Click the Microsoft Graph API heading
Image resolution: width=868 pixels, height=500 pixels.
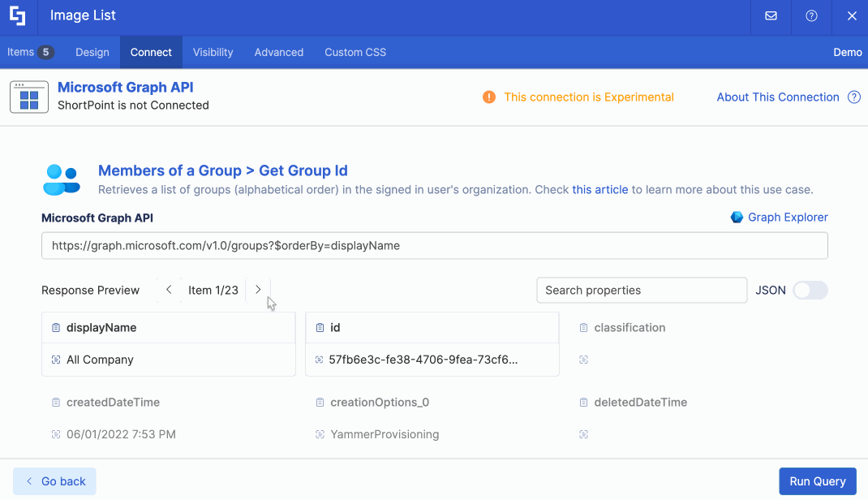126,87
